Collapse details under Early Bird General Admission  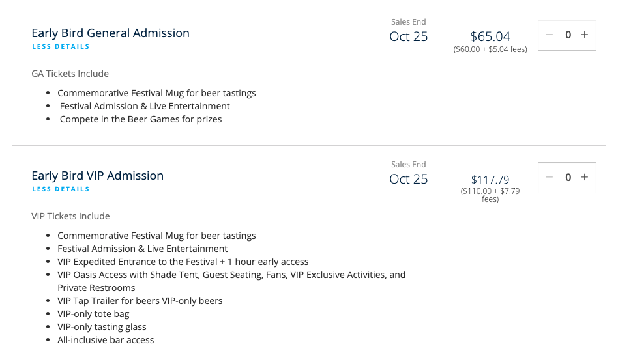[x=61, y=47]
